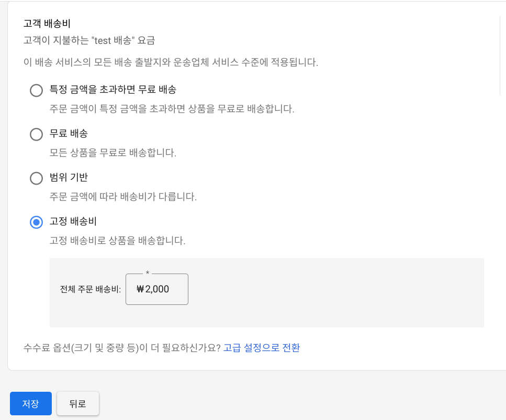506x420 pixels.
Task: Click the '고객이 지불하는 "test 배송" 요금' text
Action: point(89,40)
